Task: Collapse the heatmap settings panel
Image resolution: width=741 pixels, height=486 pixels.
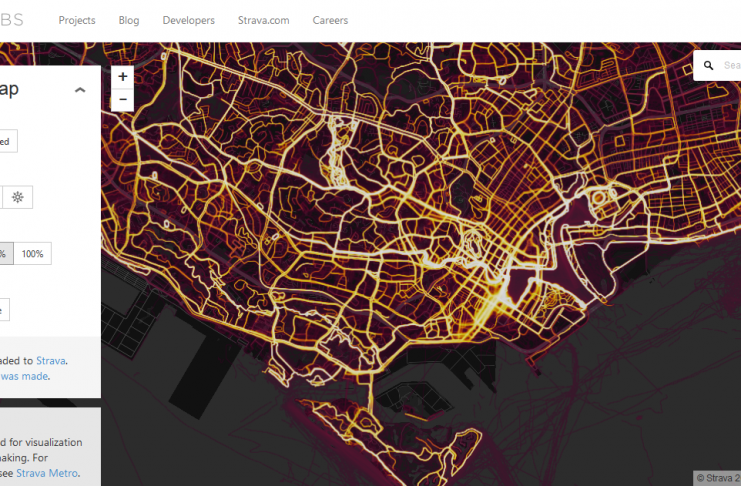Action: (80, 90)
